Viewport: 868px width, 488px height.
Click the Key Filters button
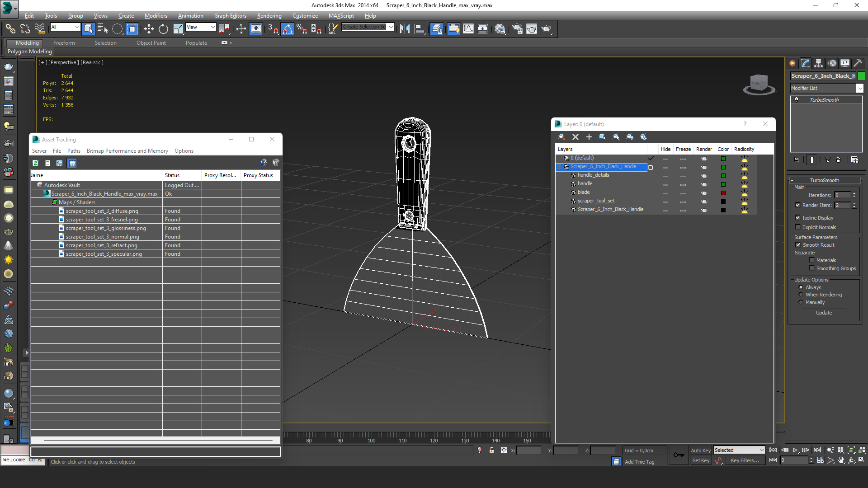click(x=745, y=461)
